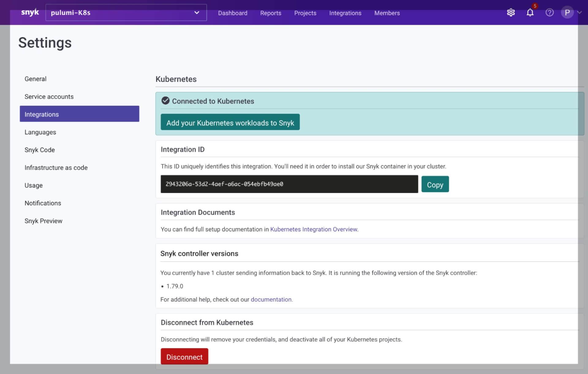Click the Copy integration ID button

435,184
